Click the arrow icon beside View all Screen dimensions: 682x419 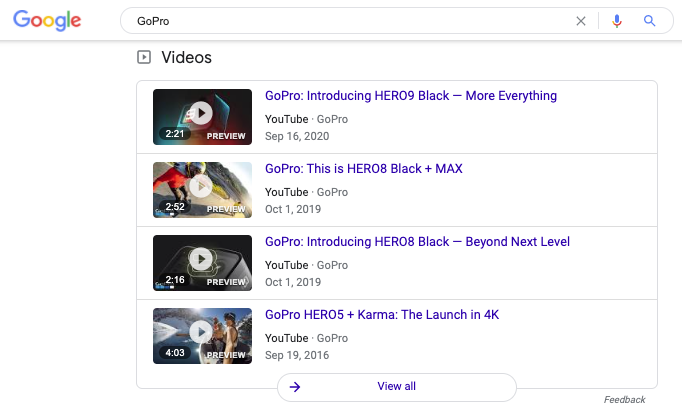[295, 387]
